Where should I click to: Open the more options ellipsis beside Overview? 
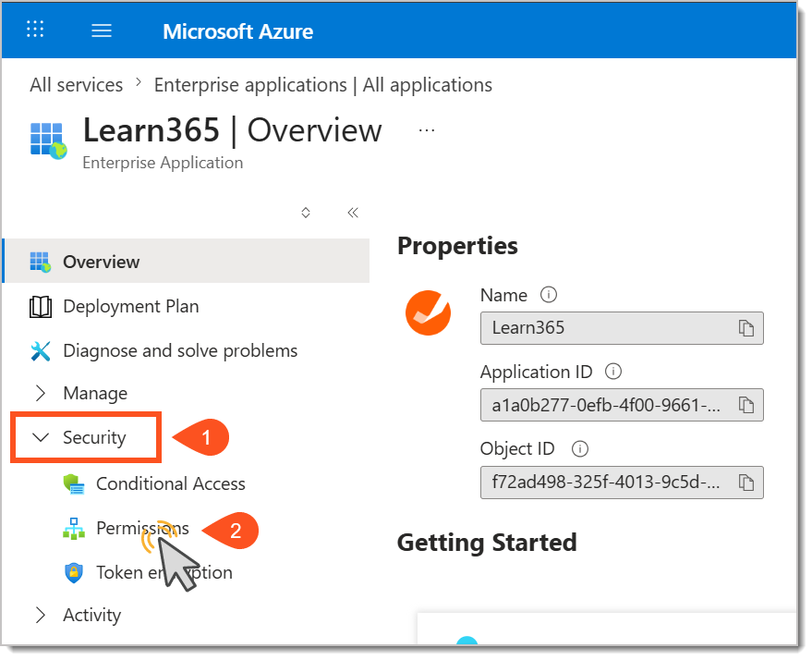click(427, 130)
